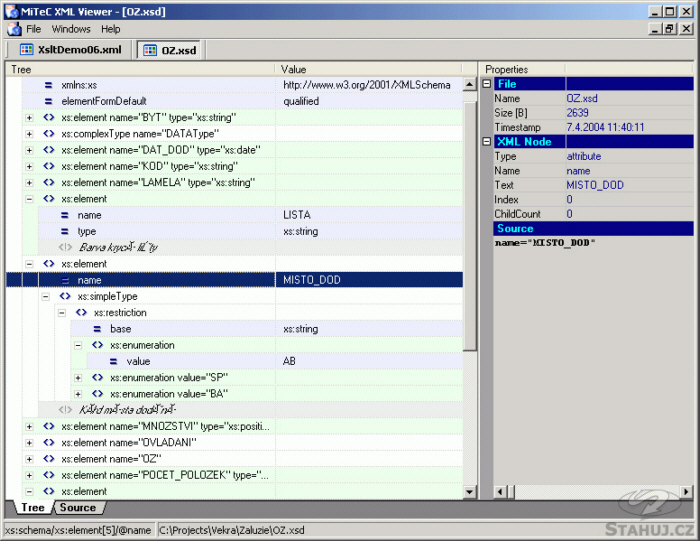This screenshot has width=700, height=541.
Task: Click the attribute icon beside type
Action: click(x=65, y=231)
